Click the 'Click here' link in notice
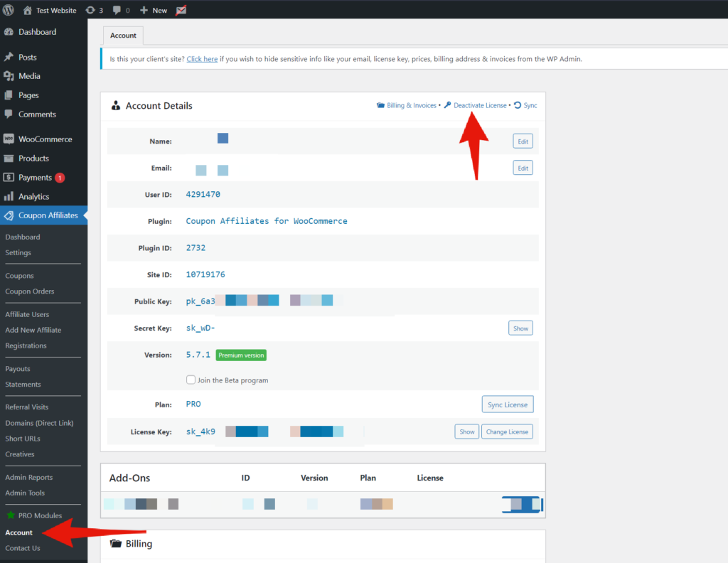 point(202,59)
